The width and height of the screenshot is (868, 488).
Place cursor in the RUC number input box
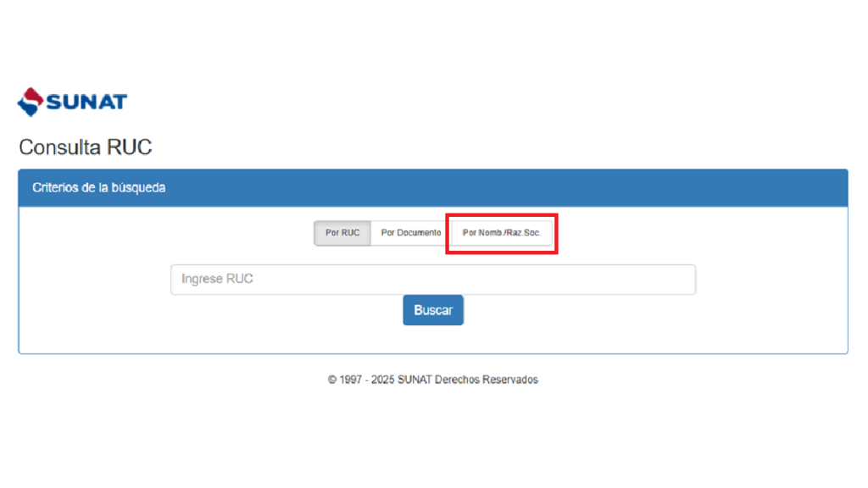[432, 280]
